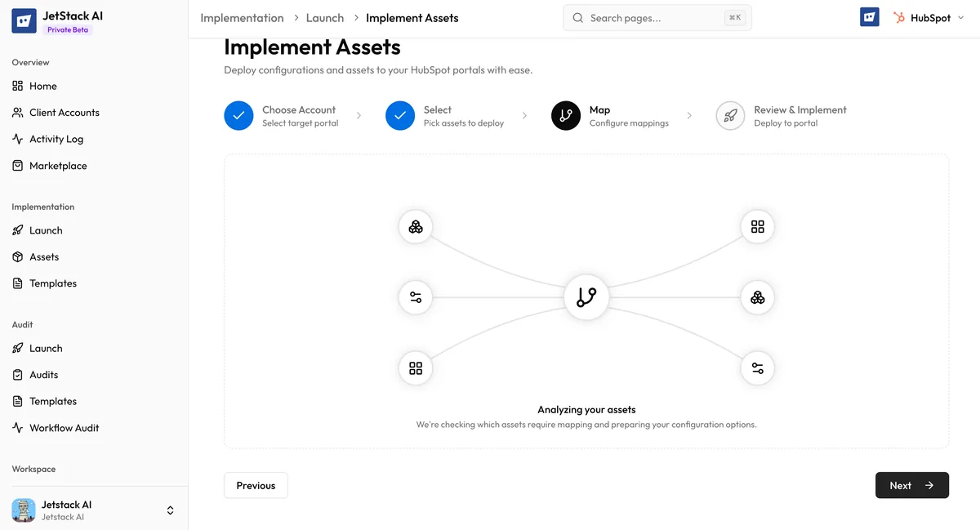This screenshot has height=530, width=980.
Task: Click the HubSpot sprocket logo
Action: tap(901, 17)
